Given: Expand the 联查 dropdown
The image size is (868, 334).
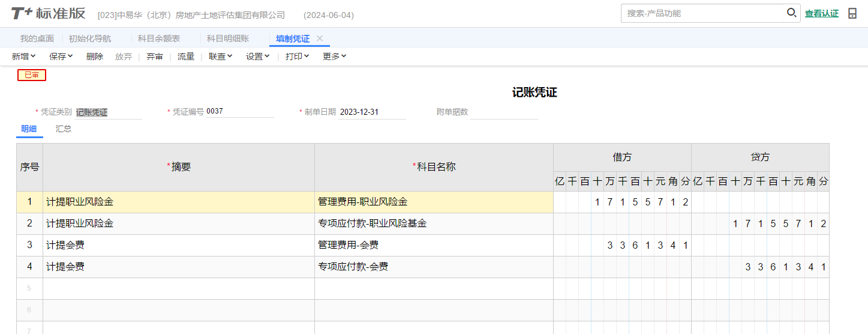Looking at the screenshot, I should (x=221, y=56).
